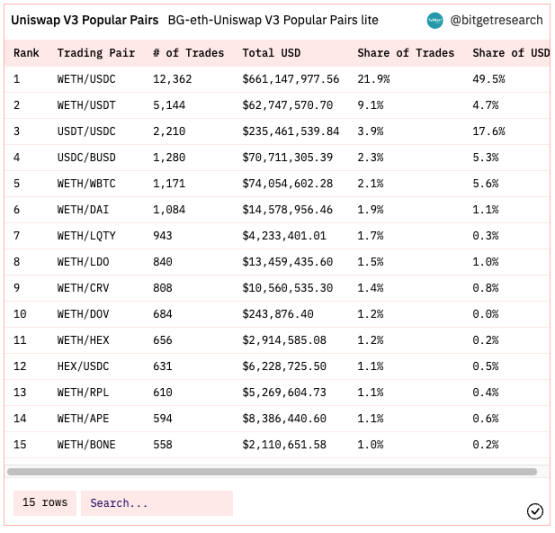
Task: Click the $10,560,535.30 total USD cell
Action: pos(287,288)
